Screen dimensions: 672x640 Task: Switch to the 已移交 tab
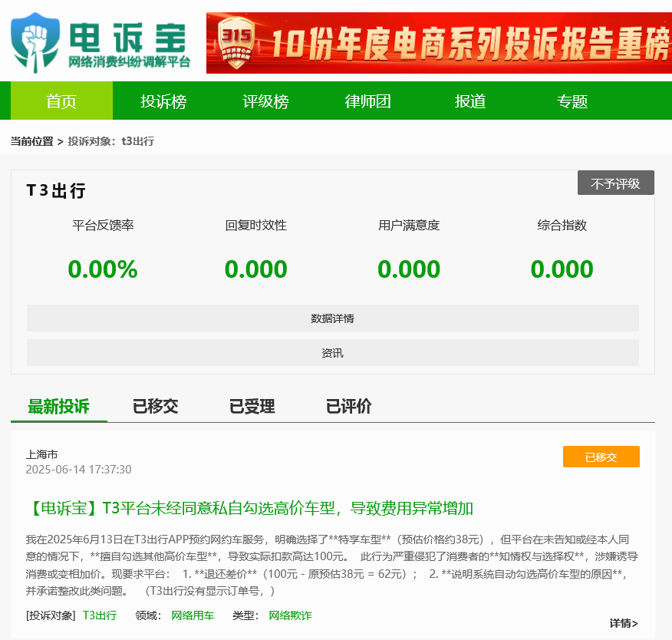(155, 407)
